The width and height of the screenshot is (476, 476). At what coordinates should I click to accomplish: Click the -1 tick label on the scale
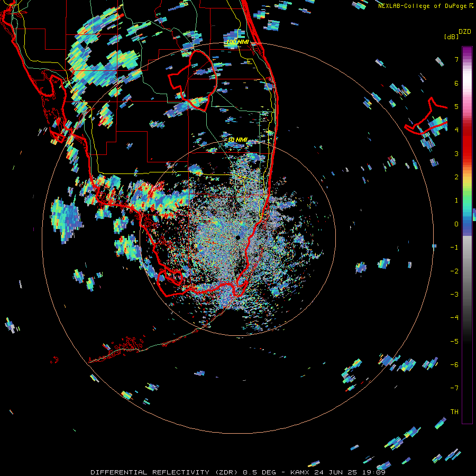click(454, 248)
